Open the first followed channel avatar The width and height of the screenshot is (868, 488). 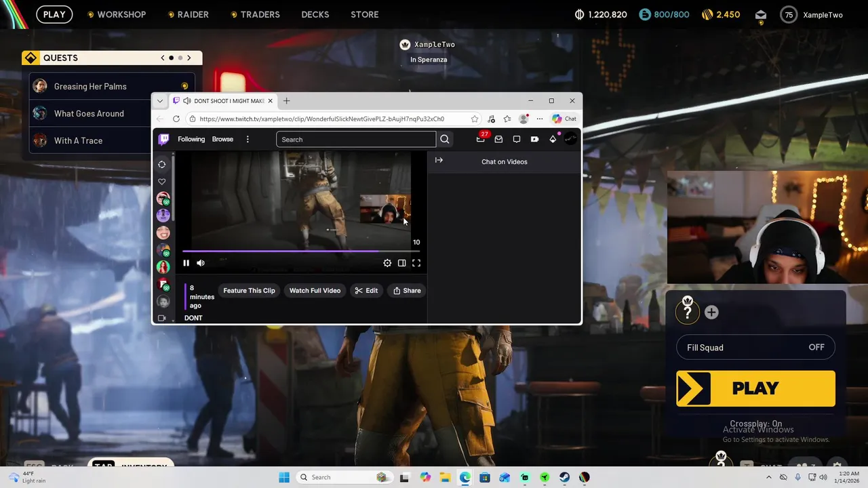[163, 199]
